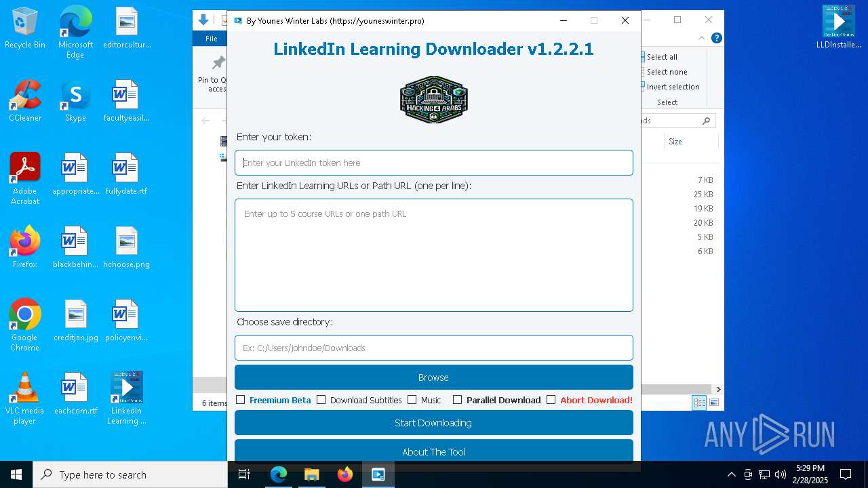Image resolution: width=868 pixels, height=488 pixels.
Task: Click the LinkedIn token input field
Action: 434,163
